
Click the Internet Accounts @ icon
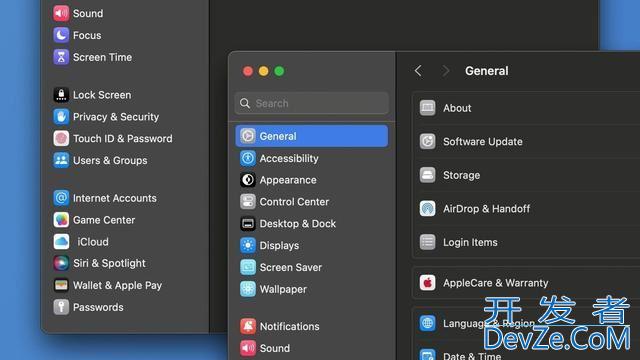pyautogui.click(x=61, y=198)
